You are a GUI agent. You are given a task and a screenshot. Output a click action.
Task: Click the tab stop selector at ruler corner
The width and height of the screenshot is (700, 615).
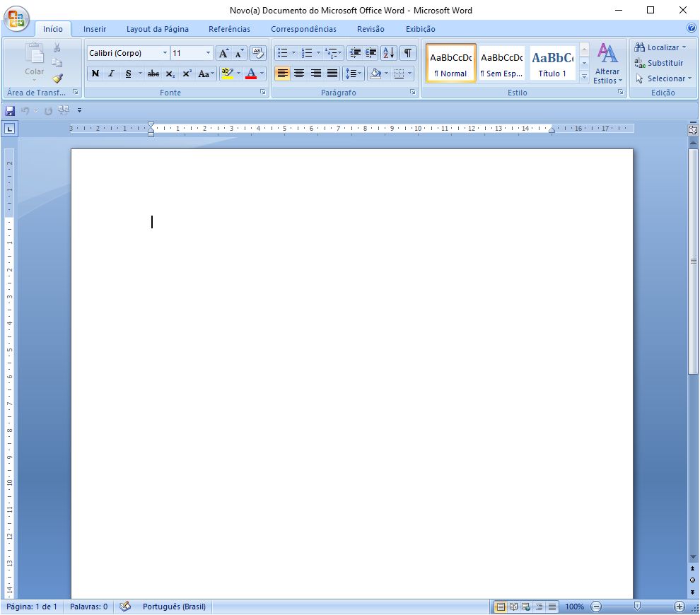[9, 129]
